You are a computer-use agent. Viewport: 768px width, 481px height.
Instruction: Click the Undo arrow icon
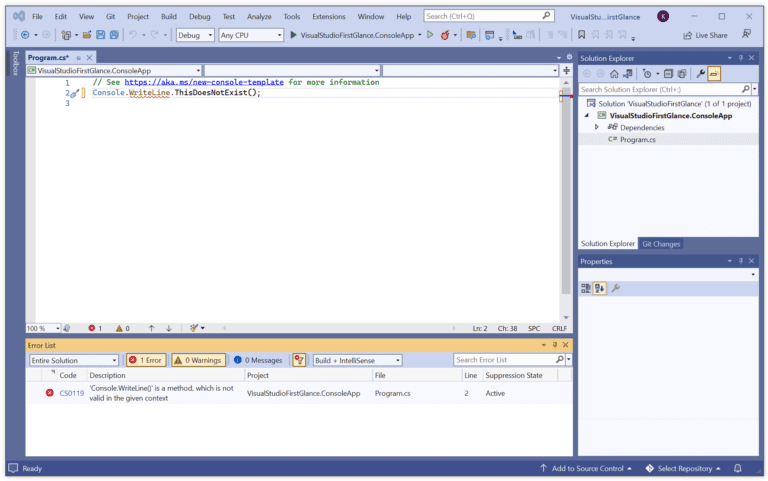coord(133,35)
